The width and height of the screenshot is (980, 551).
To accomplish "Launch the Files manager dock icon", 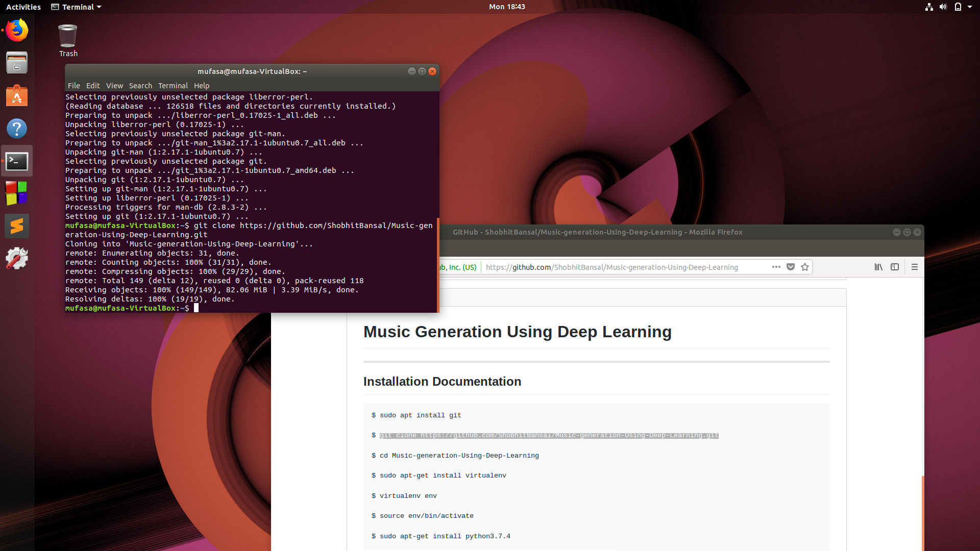I will pyautogui.click(x=17, y=63).
